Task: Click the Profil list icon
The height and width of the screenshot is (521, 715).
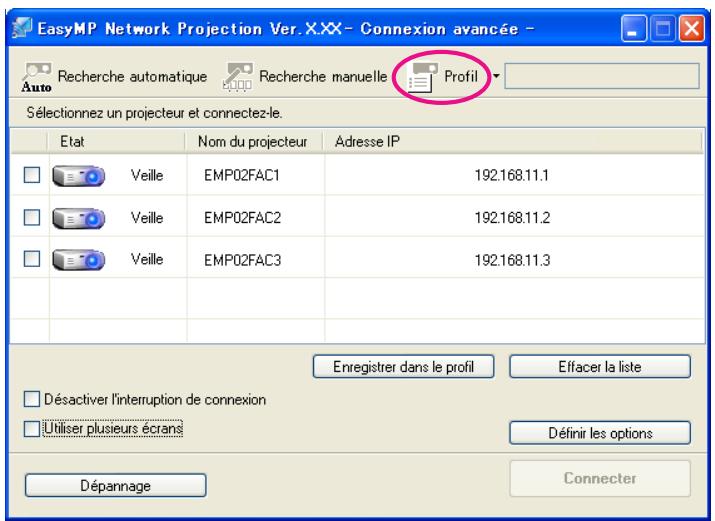Action: [x=422, y=77]
